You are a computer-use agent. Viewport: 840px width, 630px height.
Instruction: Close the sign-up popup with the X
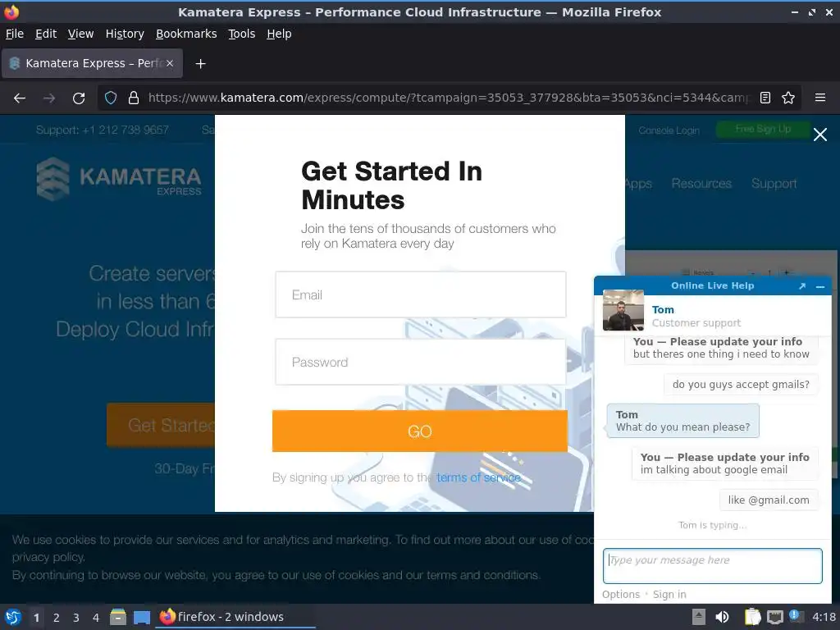tap(820, 135)
